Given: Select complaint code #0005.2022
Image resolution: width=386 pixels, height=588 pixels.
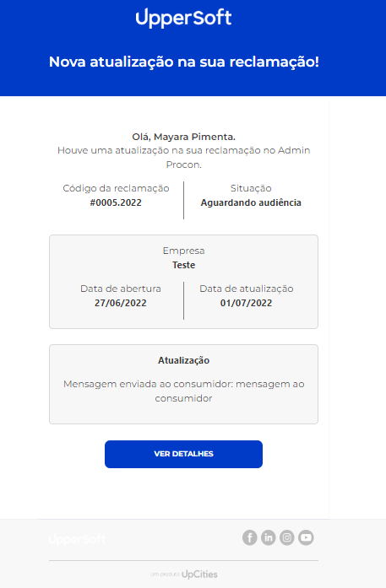Looking at the screenshot, I should pyautogui.click(x=116, y=202).
